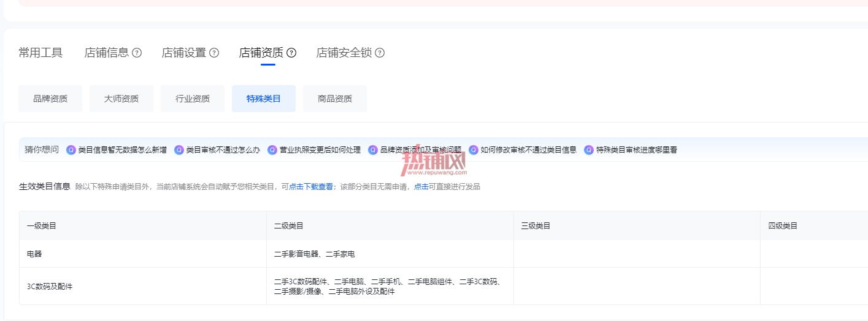
Task: Click help icon next to 店铺信息
Action: point(137,53)
